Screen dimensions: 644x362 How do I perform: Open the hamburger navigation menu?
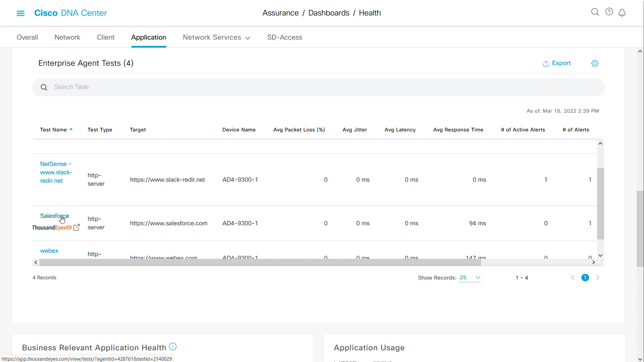point(21,13)
